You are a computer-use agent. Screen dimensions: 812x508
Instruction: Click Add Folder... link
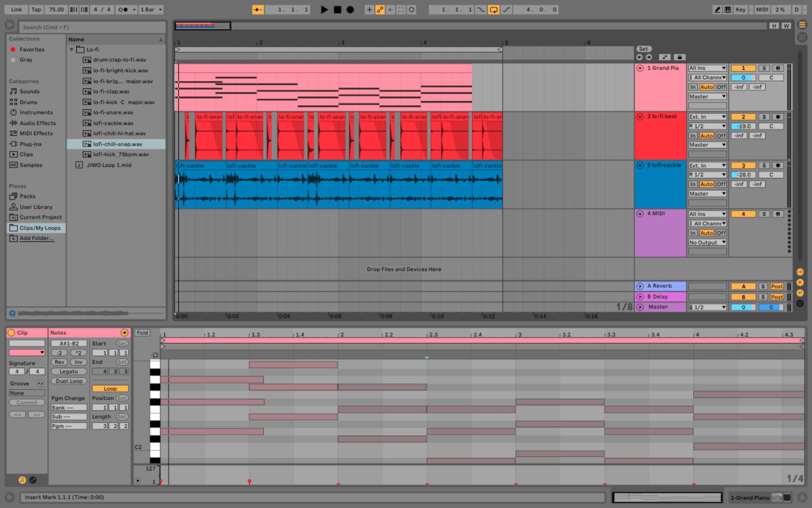click(x=36, y=238)
